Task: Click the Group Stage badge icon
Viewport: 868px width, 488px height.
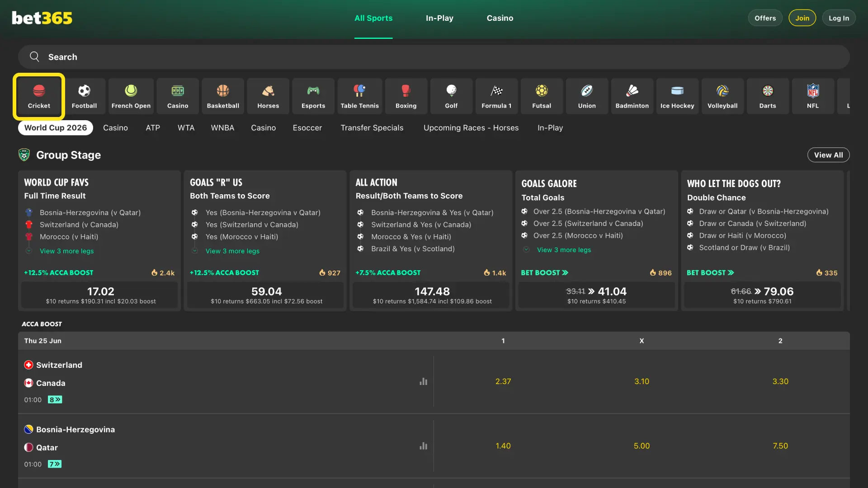Action: click(24, 155)
